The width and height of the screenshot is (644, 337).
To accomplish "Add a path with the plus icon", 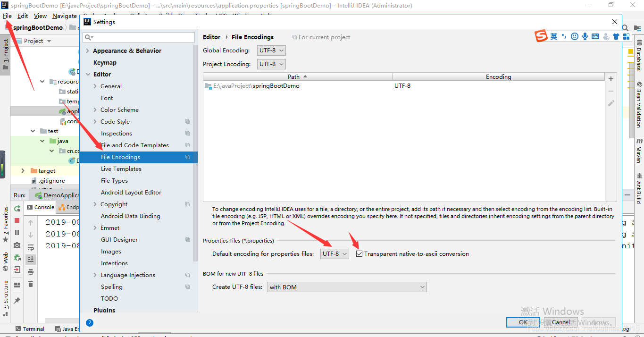I will tap(611, 79).
